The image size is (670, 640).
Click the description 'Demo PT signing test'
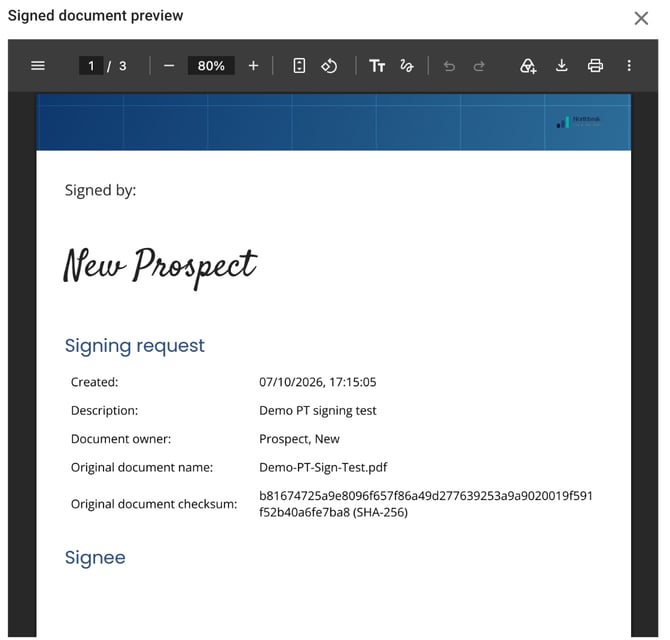pos(317,411)
